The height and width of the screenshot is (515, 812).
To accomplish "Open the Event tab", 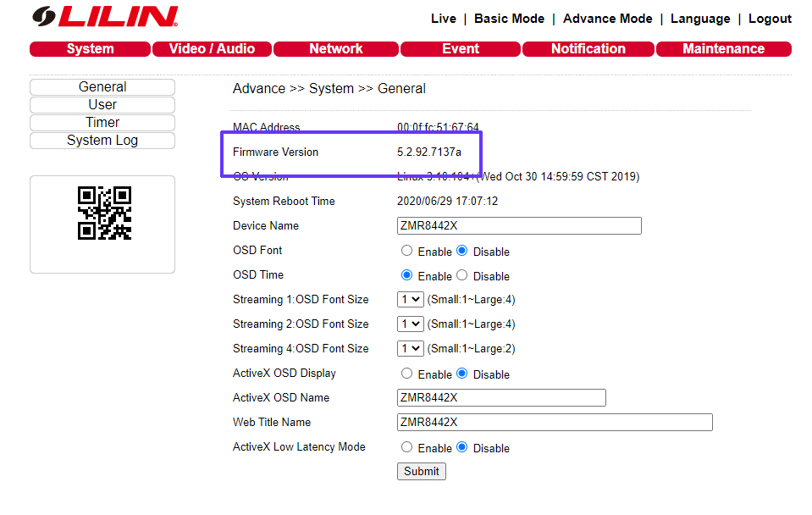I will pyautogui.click(x=461, y=48).
